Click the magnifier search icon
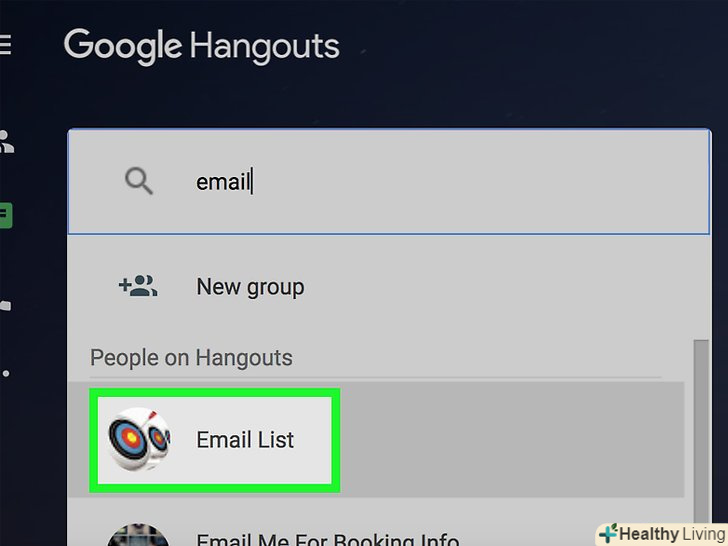The height and width of the screenshot is (546, 728). coord(138,181)
